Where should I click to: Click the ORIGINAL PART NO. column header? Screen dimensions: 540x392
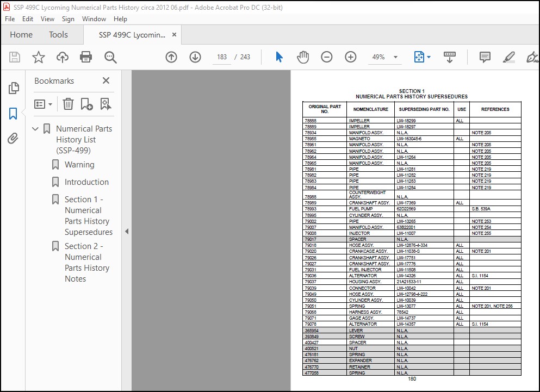pos(325,109)
